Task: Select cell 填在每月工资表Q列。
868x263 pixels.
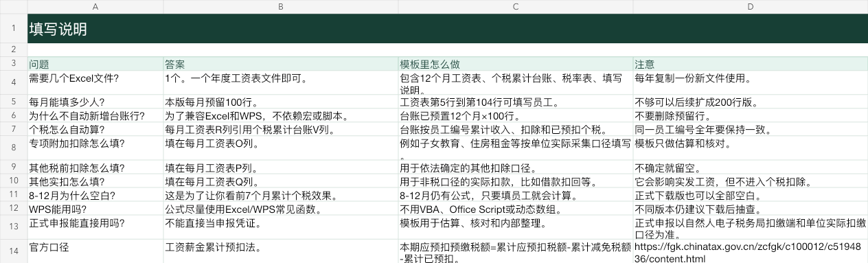Action: 281,182
